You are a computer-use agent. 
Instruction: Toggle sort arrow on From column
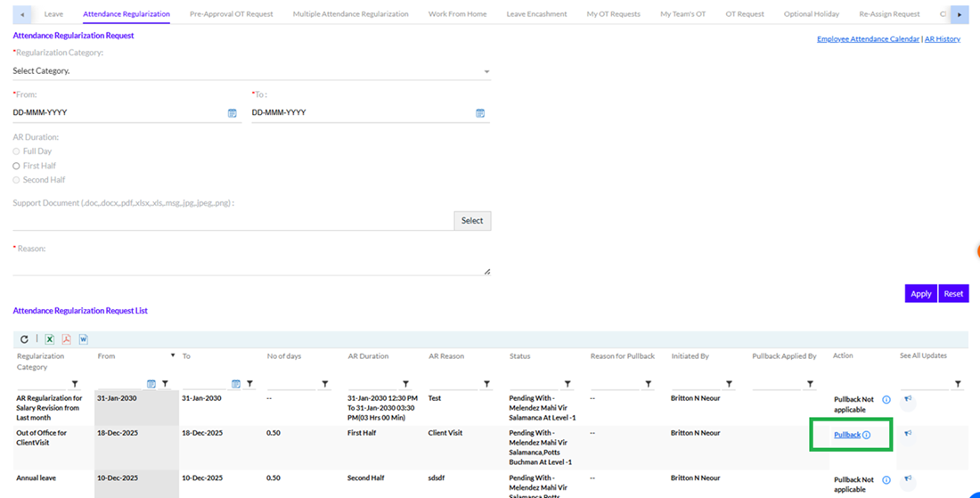173,355
